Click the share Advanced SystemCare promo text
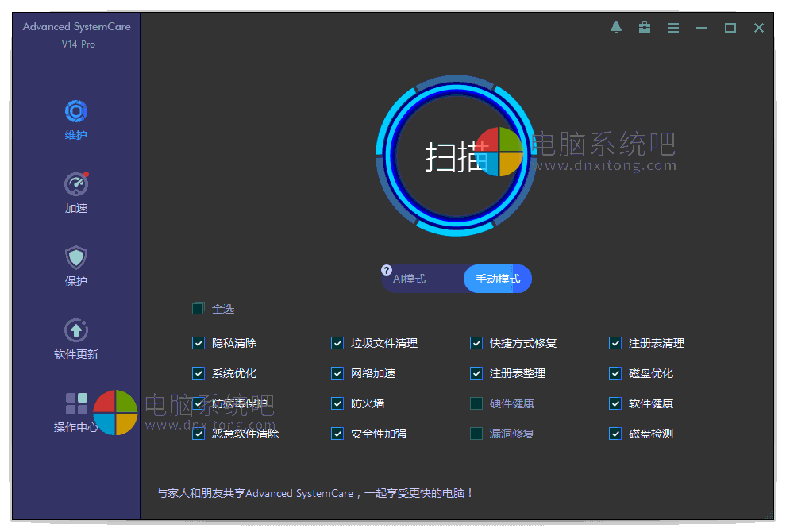Image resolution: width=786 pixels, height=532 pixels. (x=315, y=493)
